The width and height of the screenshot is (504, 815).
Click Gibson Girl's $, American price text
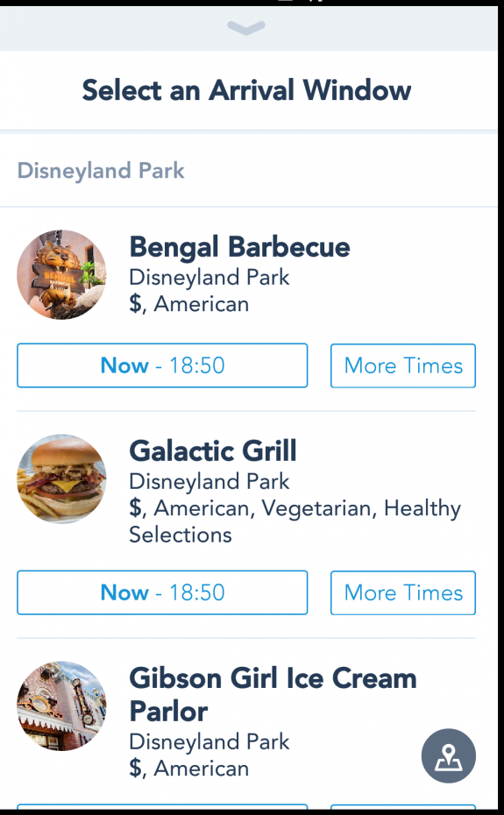pos(188,769)
